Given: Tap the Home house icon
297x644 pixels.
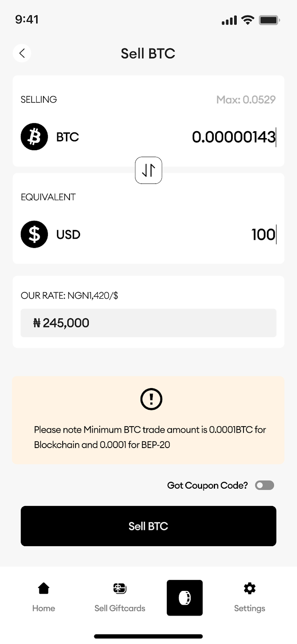Looking at the screenshot, I should tap(43, 588).
